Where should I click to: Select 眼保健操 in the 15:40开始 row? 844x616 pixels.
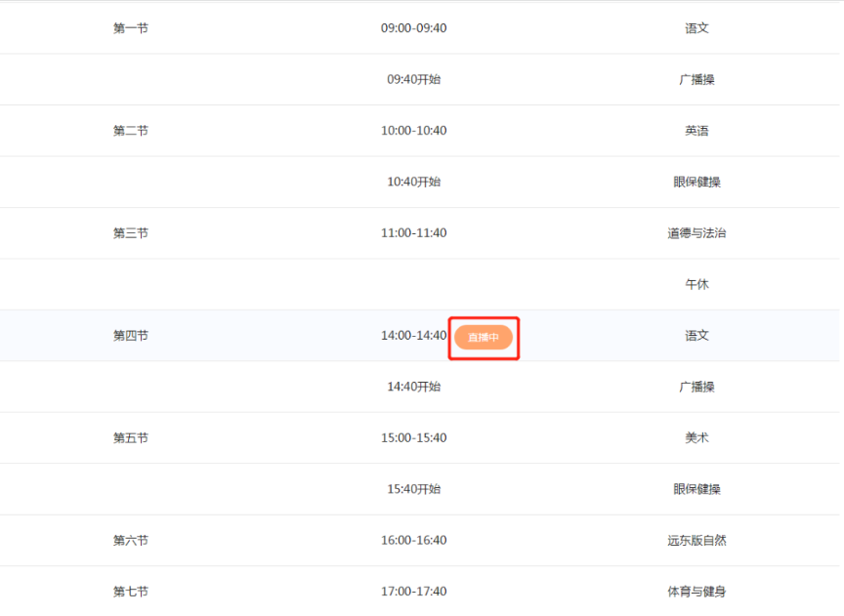tap(696, 489)
